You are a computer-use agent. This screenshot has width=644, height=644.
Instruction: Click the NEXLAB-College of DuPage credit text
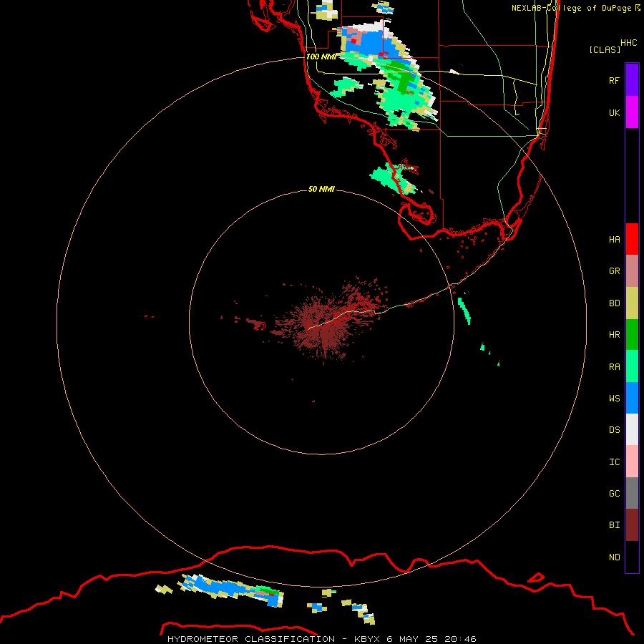pos(571,8)
